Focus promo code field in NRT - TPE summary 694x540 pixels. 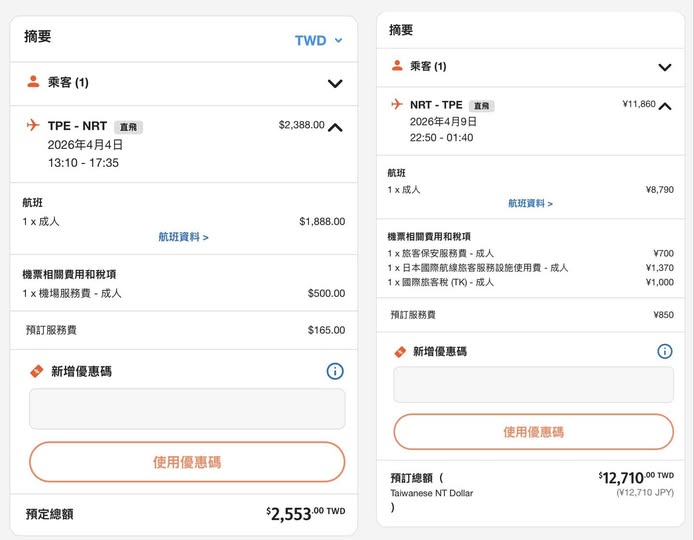pos(533,385)
